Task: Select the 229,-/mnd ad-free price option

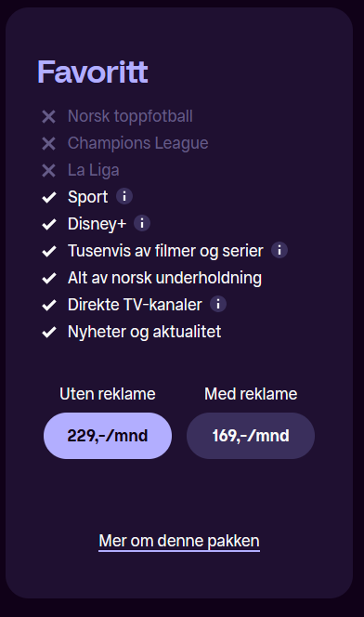Action: [108, 436]
